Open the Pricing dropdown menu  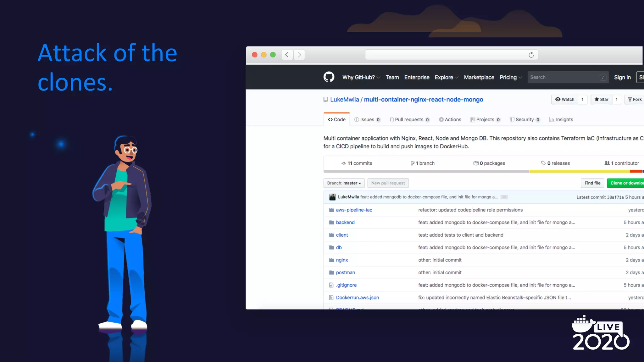[x=510, y=77]
